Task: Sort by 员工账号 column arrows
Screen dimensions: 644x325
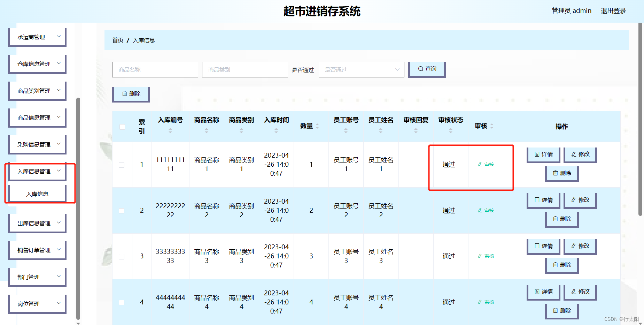Action: pyautogui.click(x=346, y=130)
